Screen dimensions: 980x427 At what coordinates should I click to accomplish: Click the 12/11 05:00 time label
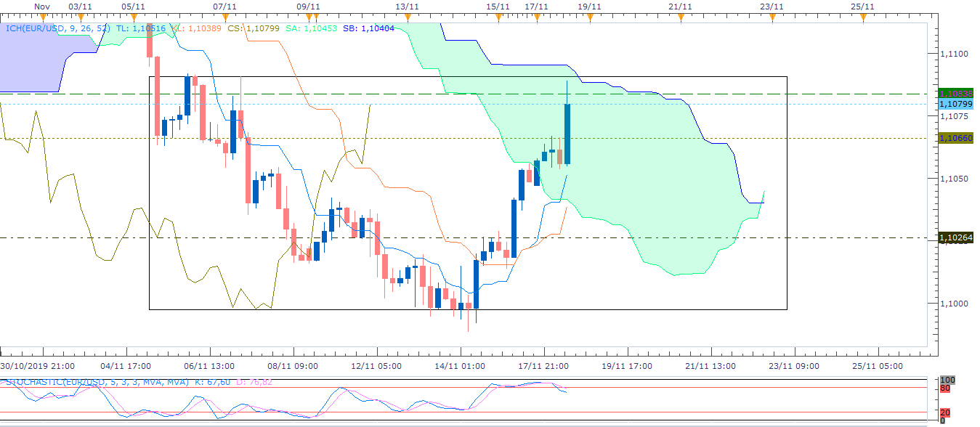point(375,366)
